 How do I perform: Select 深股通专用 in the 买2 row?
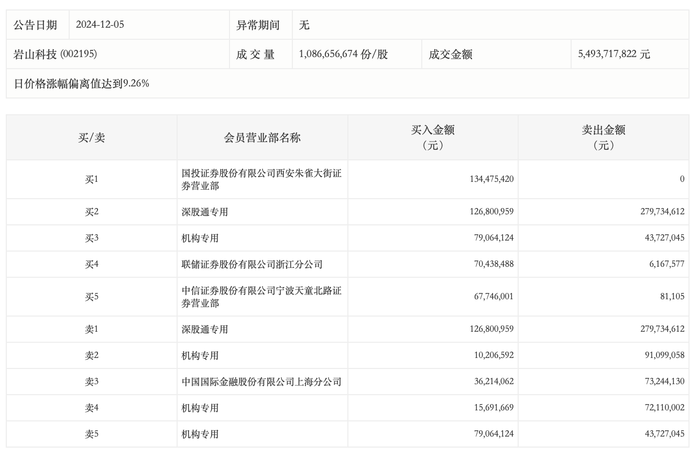pos(204,212)
